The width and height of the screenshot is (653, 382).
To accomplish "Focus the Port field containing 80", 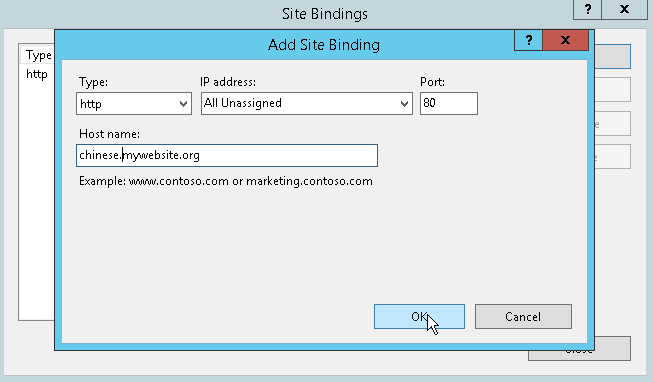I will pos(449,103).
